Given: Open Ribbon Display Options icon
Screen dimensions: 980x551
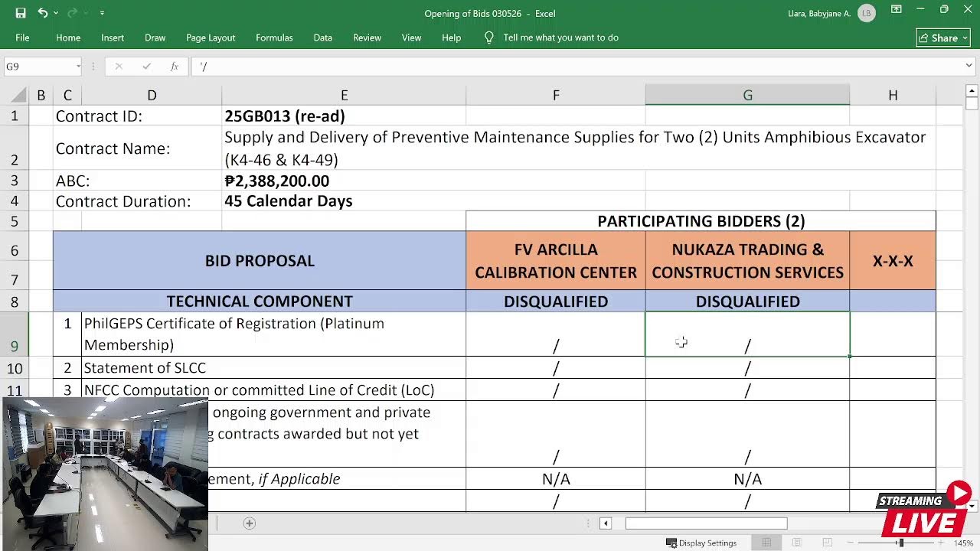Looking at the screenshot, I should point(896,10).
